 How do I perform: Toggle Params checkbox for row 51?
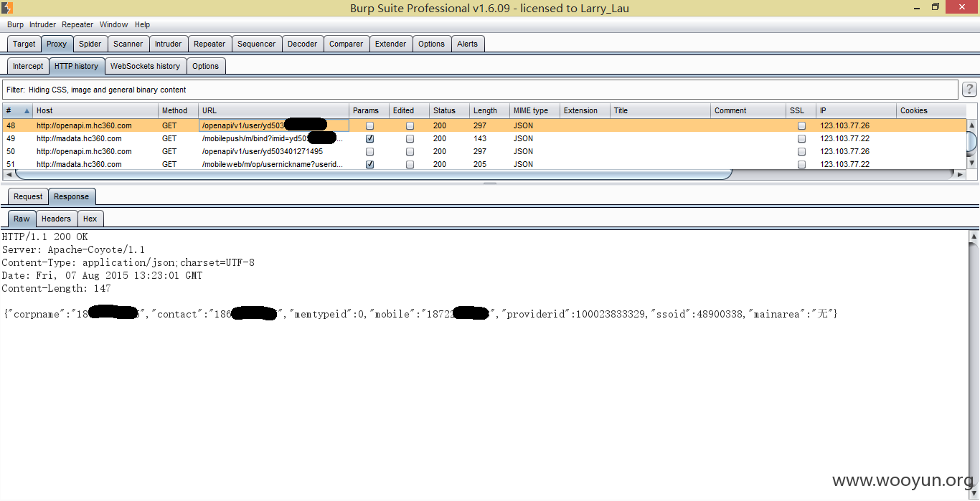pyautogui.click(x=369, y=164)
